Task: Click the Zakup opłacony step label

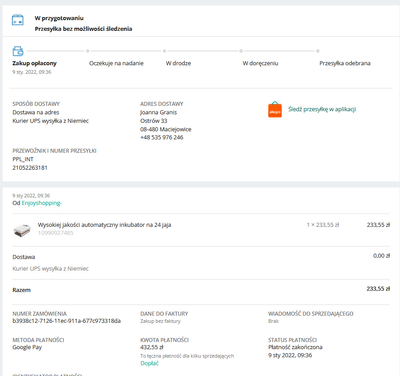Action: tap(34, 63)
